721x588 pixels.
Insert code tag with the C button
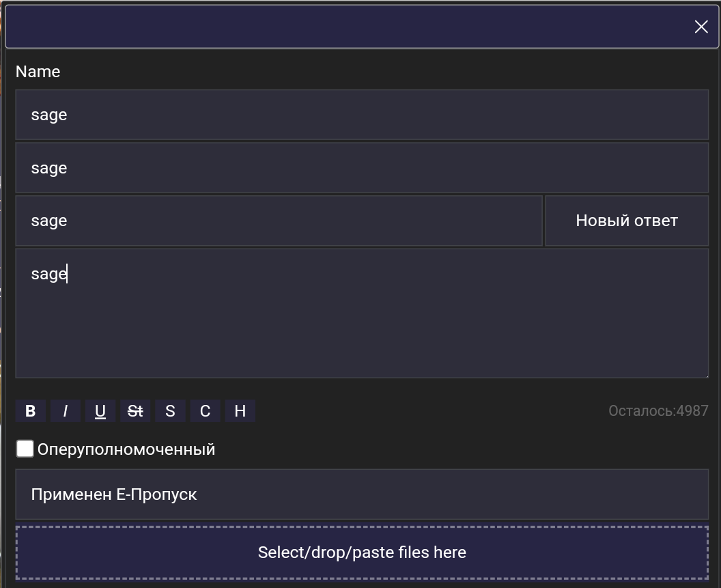[x=205, y=411]
